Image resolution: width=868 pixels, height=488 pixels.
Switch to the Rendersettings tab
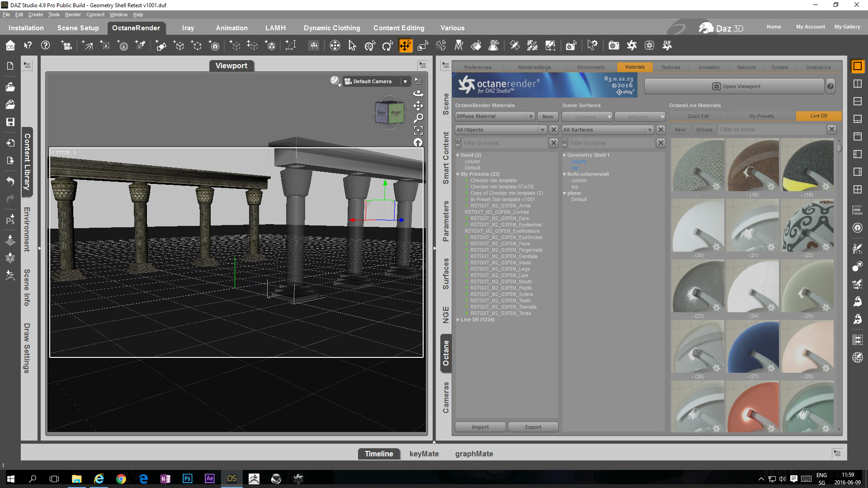pos(534,67)
